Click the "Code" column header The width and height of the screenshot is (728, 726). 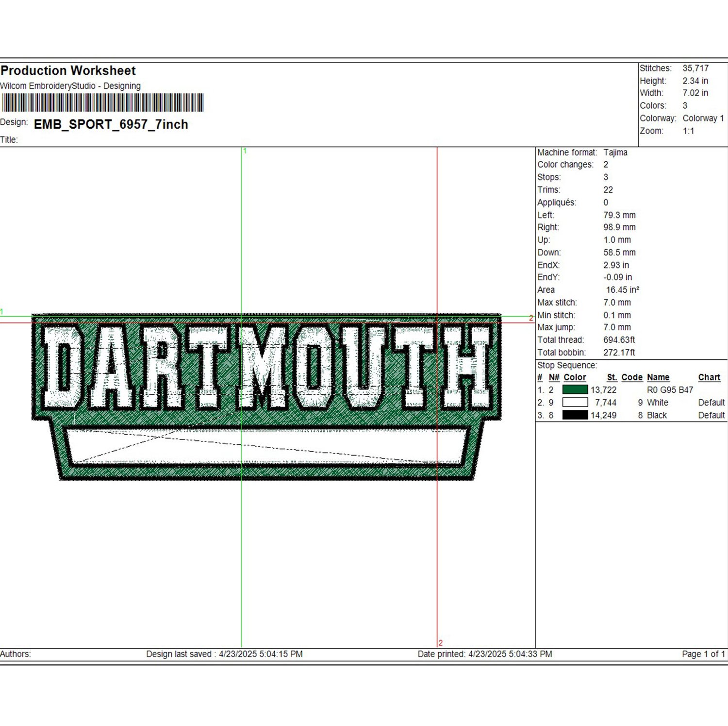(x=632, y=377)
